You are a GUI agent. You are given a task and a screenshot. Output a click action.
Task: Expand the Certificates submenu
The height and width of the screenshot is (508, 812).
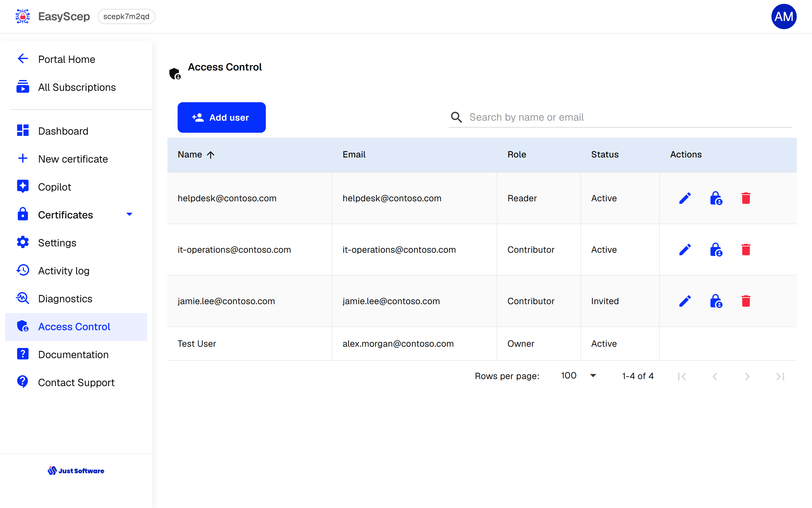(x=129, y=214)
